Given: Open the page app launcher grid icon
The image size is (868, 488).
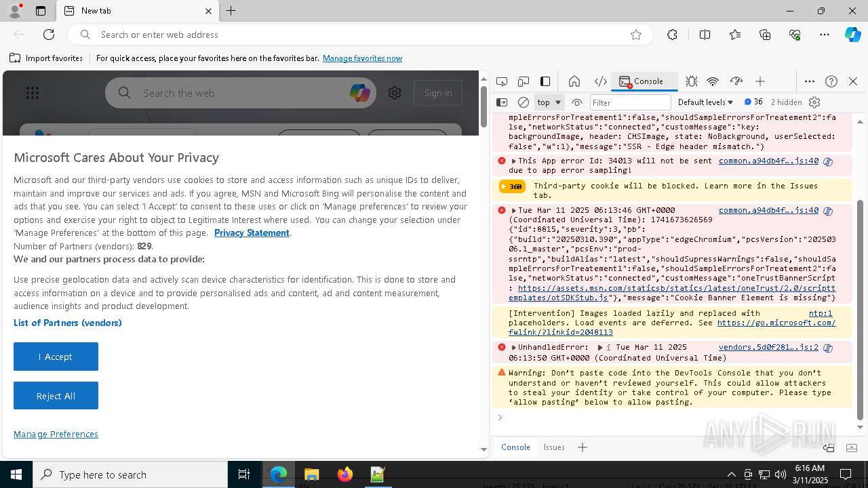Looking at the screenshot, I should tap(32, 93).
